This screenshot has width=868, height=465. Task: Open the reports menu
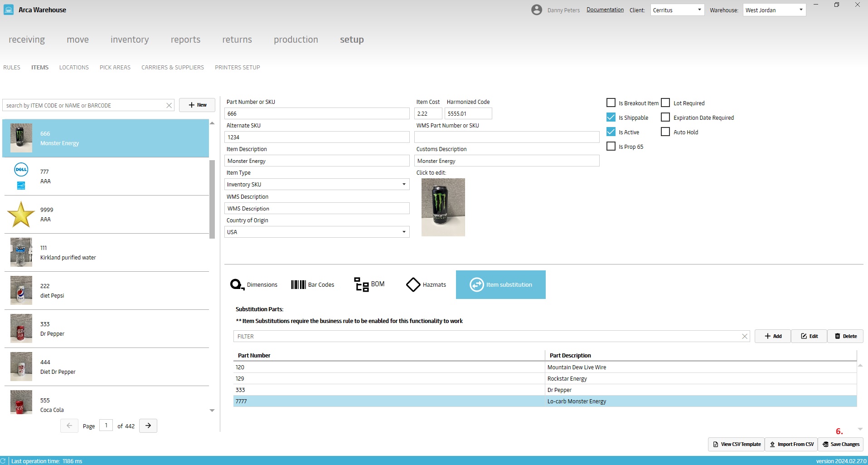pos(185,39)
